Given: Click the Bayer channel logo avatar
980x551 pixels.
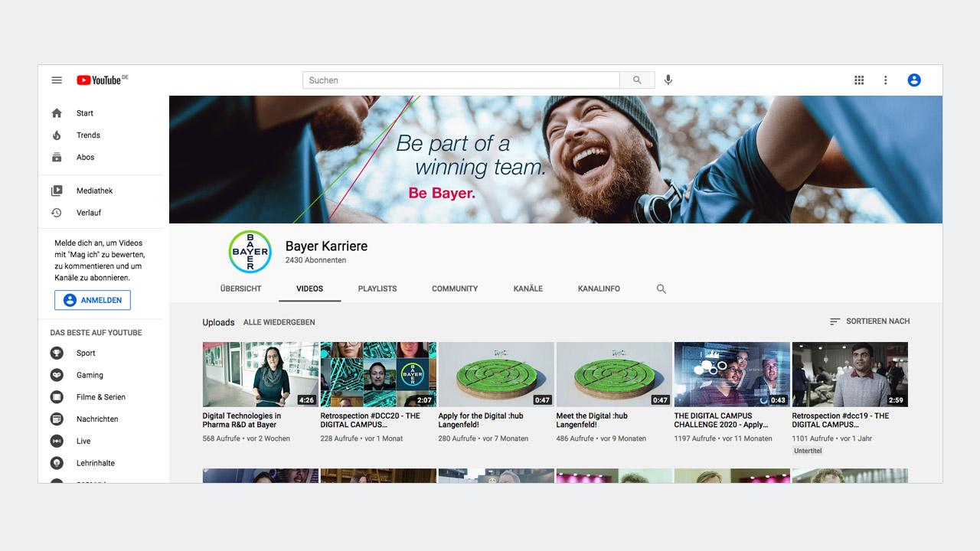Looking at the screenshot, I should (x=250, y=252).
